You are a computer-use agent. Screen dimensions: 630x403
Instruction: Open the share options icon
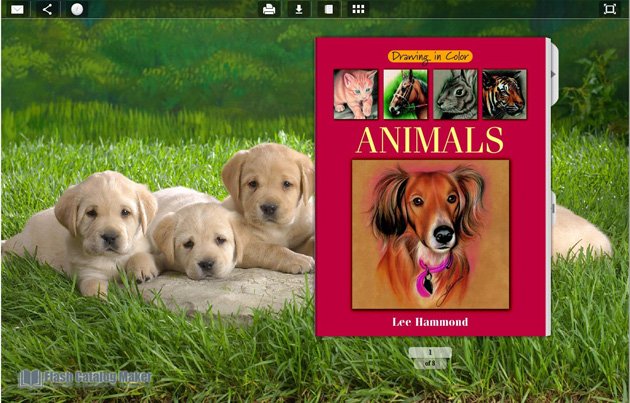(x=47, y=9)
